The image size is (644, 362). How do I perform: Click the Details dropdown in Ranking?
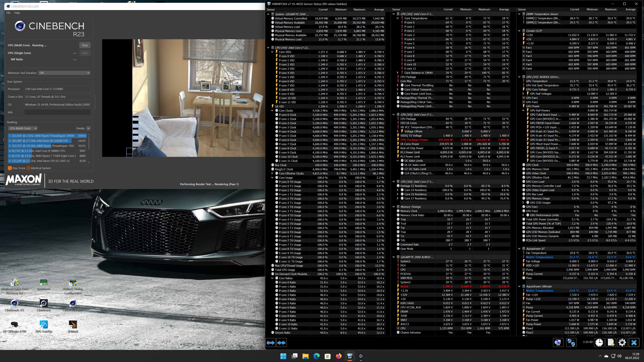coord(88,128)
